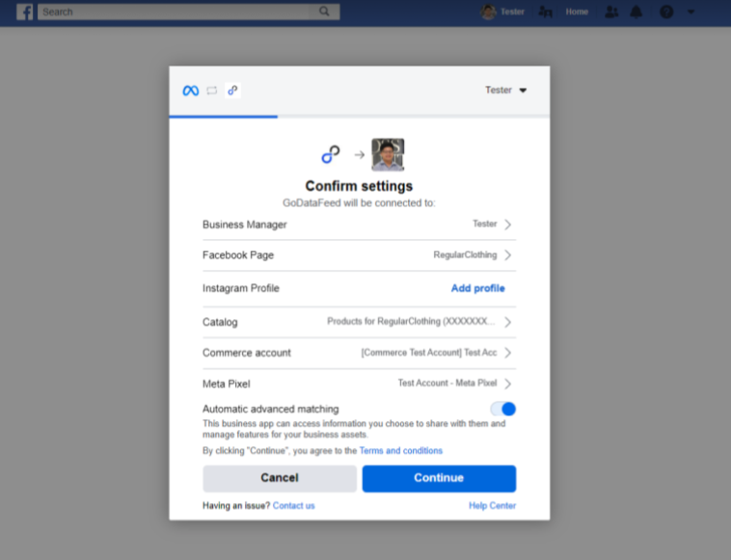Open the Help Center link

coord(492,505)
